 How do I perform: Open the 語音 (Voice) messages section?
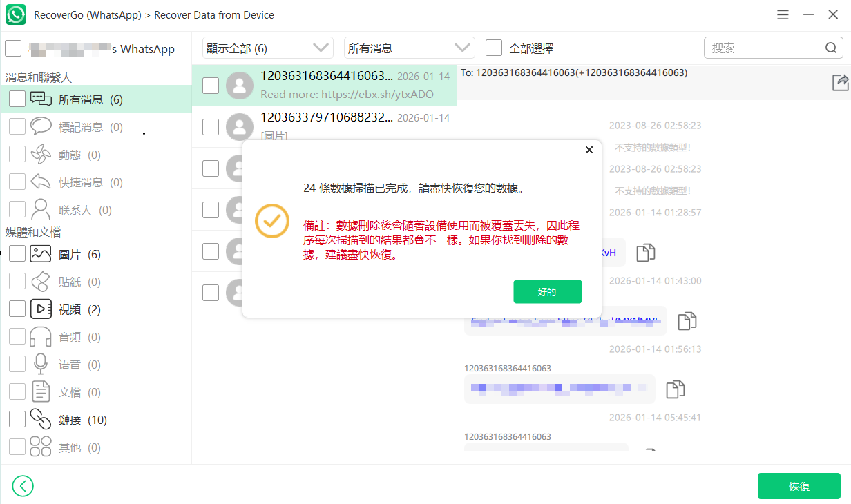point(41,364)
